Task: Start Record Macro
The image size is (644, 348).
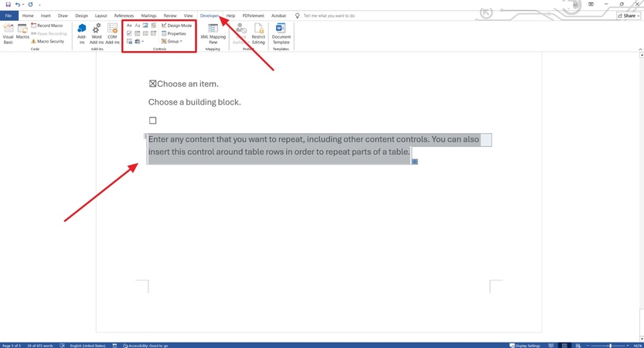Action: click(47, 26)
